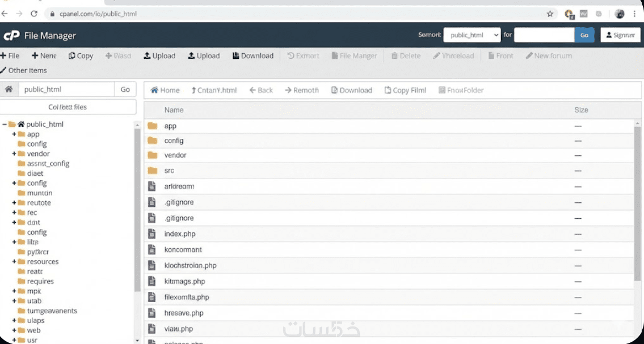
Task: Select the vendor folder icon in file list
Action: 153,155
